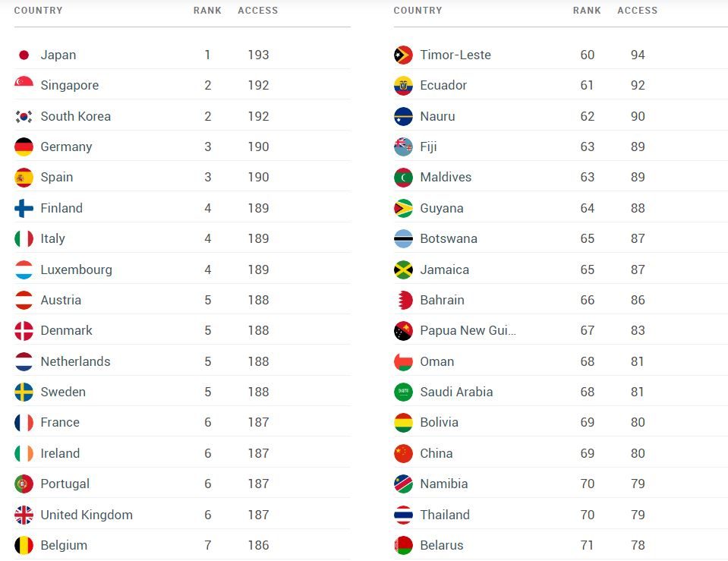Click the Japan flag icon
The height and width of the screenshot is (561, 728).
click(24, 55)
